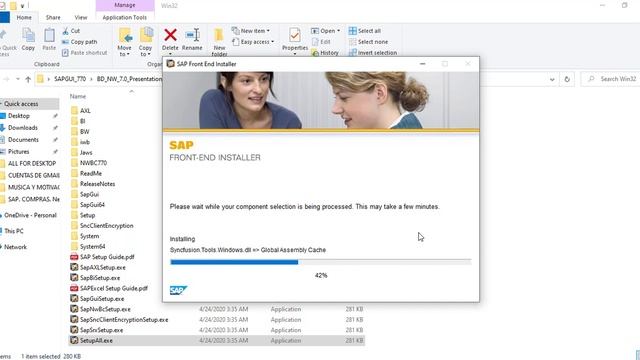Click Paste shortcut in ribbon
The width and height of the screenshot is (640, 360).
[x=84, y=53]
